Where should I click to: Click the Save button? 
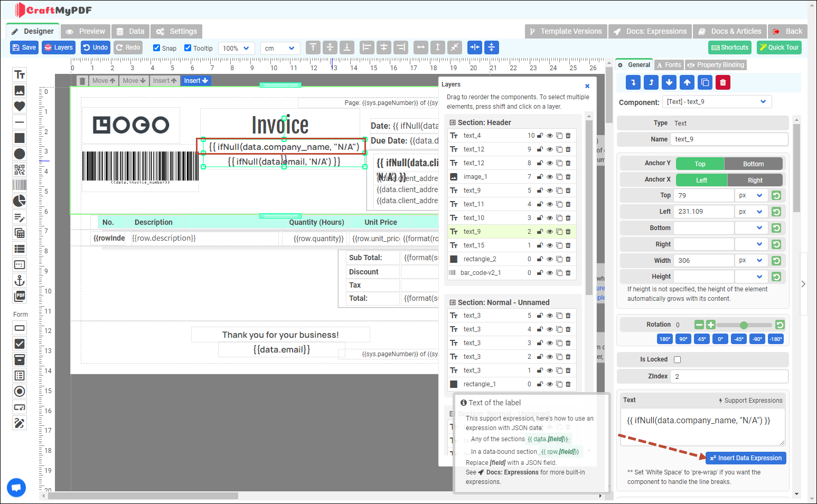coord(24,47)
